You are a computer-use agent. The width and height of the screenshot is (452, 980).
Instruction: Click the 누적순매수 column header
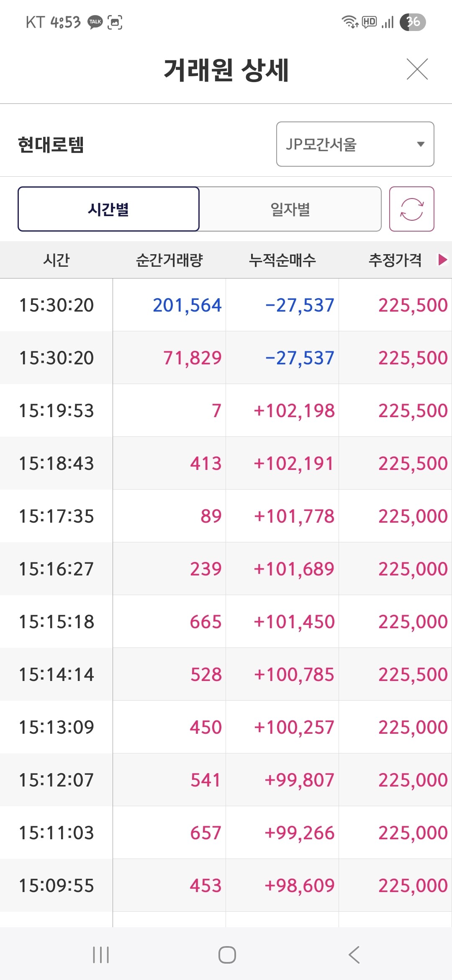[282, 260]
